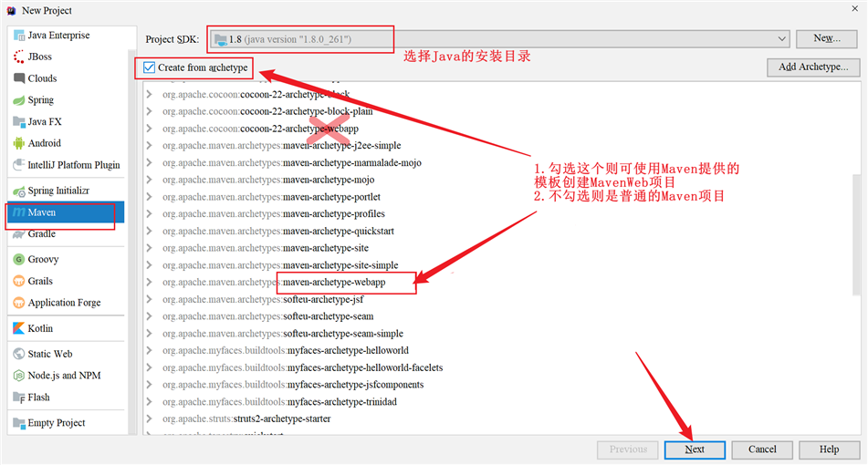Select Spring Initializr project type
Viewport: 868px width, 465px height.
coord(66,191)
